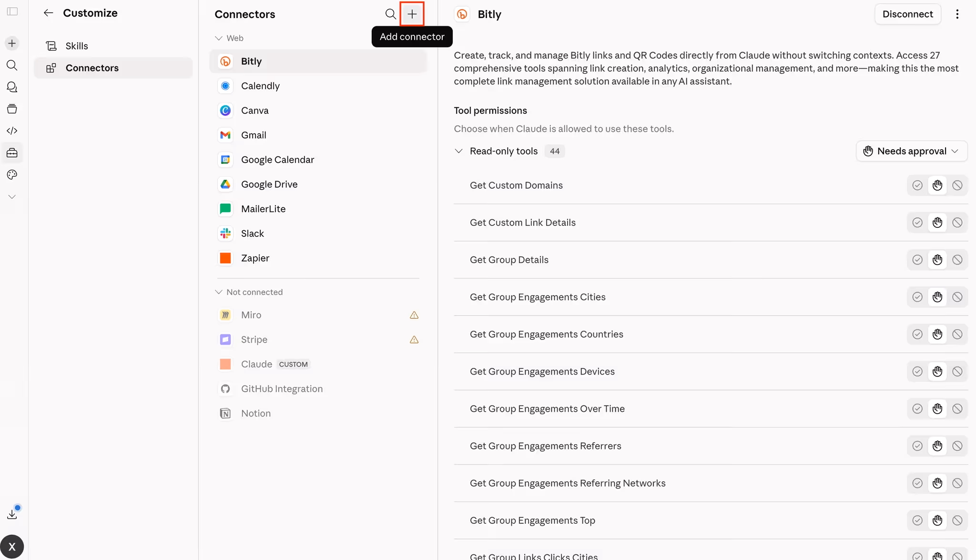Open the Miro connector entry
976x560 pixels.
pyautogui.click(x=318, y=315)
